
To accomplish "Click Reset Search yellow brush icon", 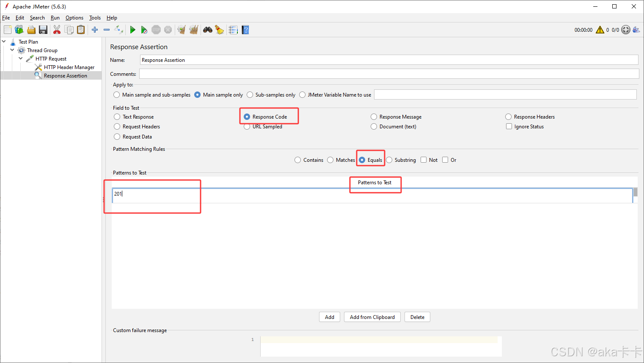I will 219,30.
